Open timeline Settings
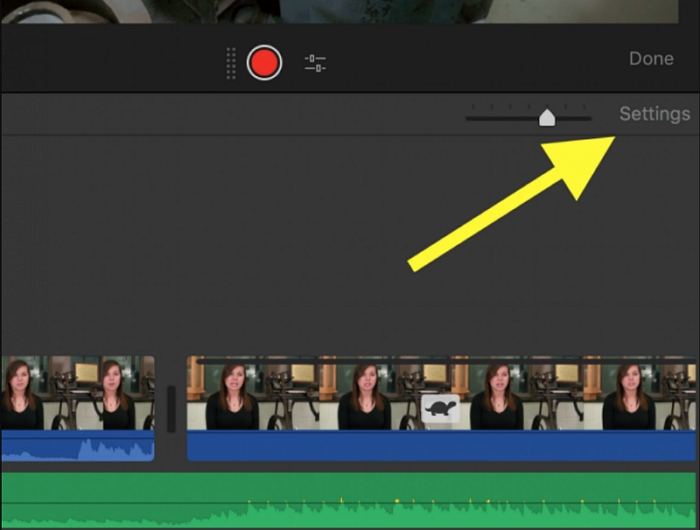This screenshot has height=530, width=700. (x=654, y=114)
